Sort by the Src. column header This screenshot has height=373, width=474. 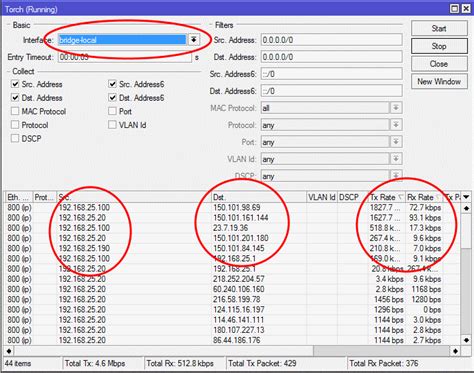tap(134, 197)
